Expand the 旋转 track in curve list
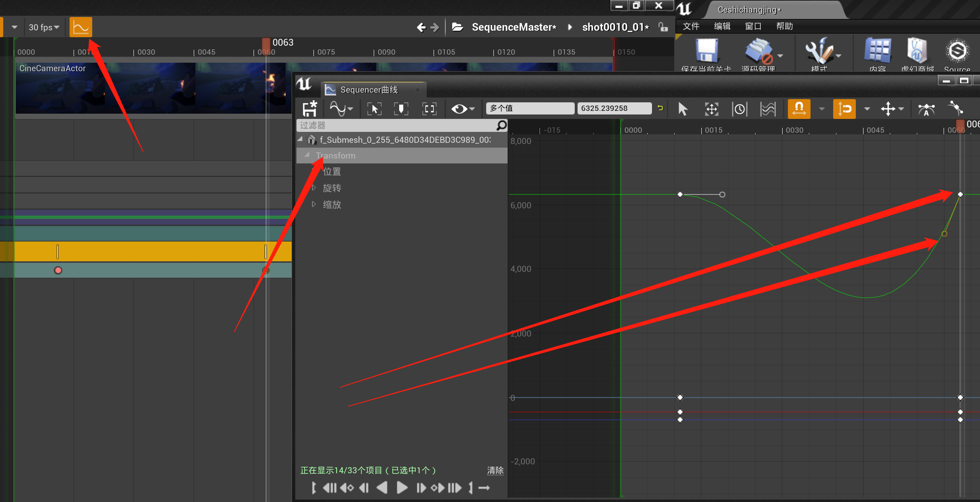This screenshot has width=980, height=502. [x=314, y=187]
